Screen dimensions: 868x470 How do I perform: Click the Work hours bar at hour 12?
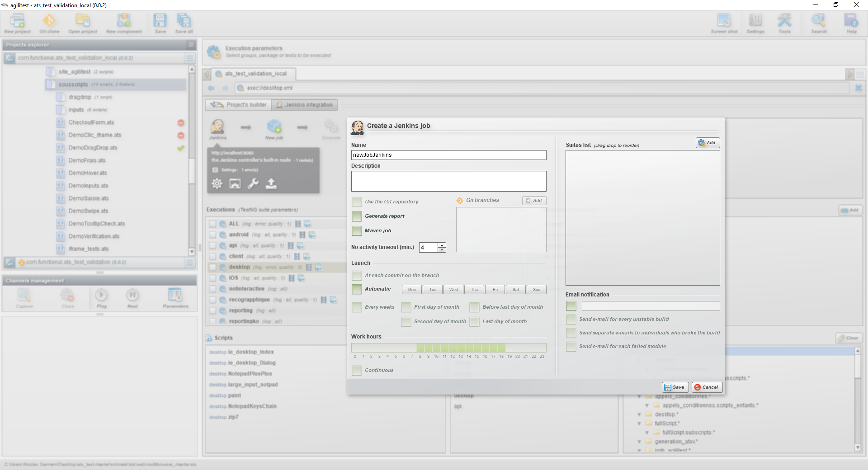[453, 348]
